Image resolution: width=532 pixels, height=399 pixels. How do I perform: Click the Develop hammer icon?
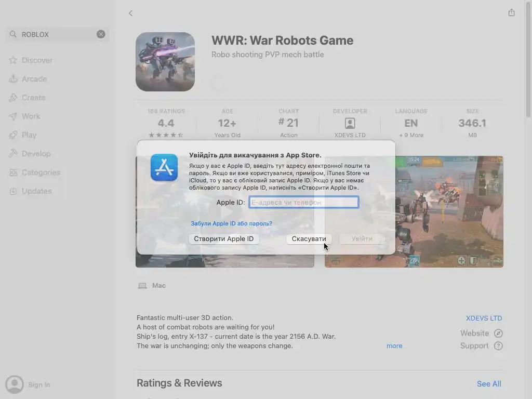tap(13, 153)
